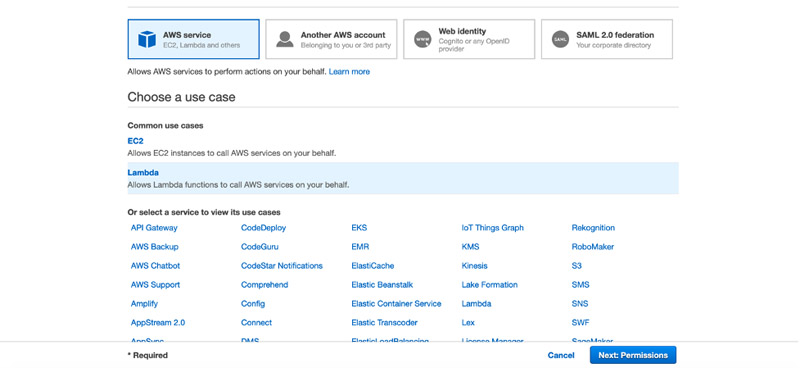The width and height of the screenshot is (800, 368).
Task: Click the Another AWS account person icon
Action: 285,39
